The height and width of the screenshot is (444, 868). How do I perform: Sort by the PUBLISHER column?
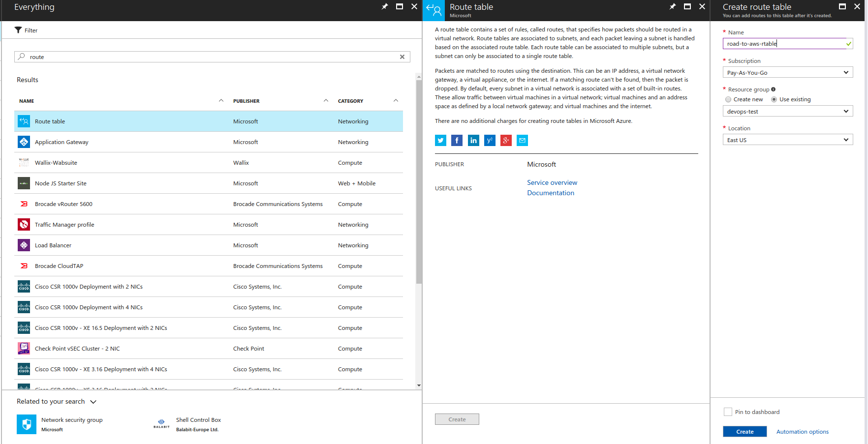(x=246, y=101)
